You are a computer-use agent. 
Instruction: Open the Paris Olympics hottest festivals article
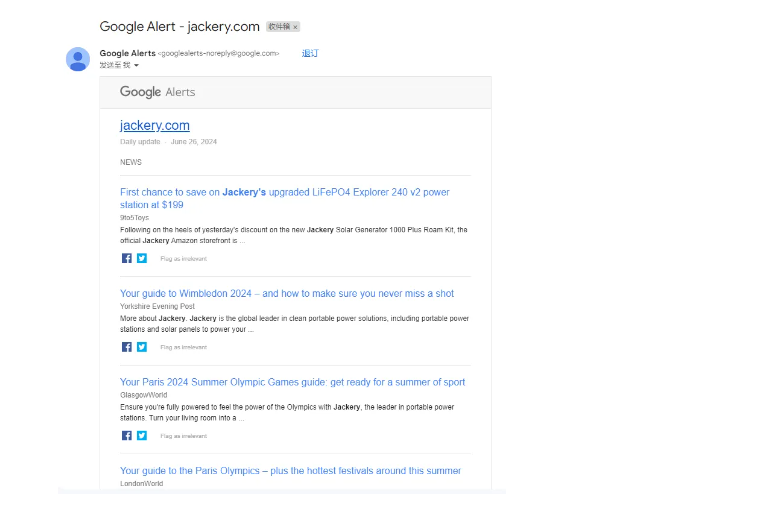pyautogui.click(x=290, y=471)
